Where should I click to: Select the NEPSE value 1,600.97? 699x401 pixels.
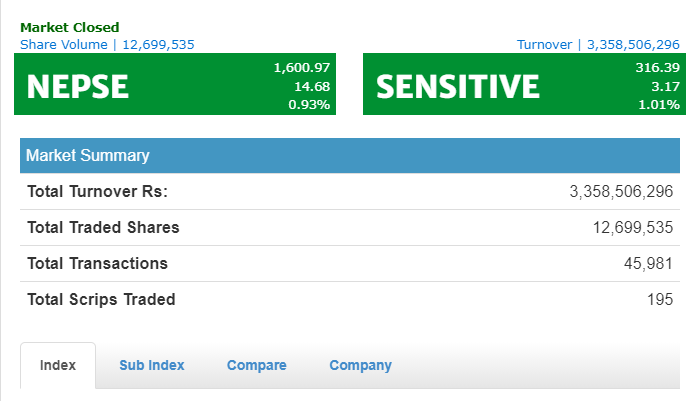click(301, 67)
